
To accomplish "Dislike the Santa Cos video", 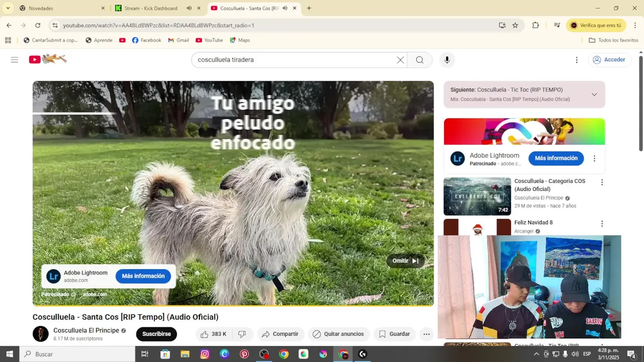I will point(242,334).
